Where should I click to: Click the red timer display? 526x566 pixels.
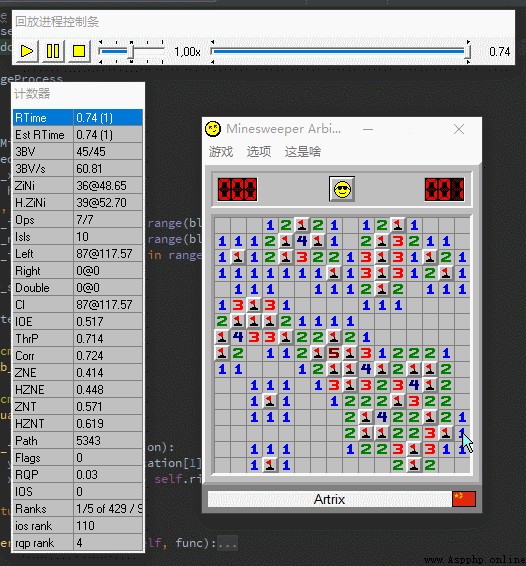pos(444,189)
